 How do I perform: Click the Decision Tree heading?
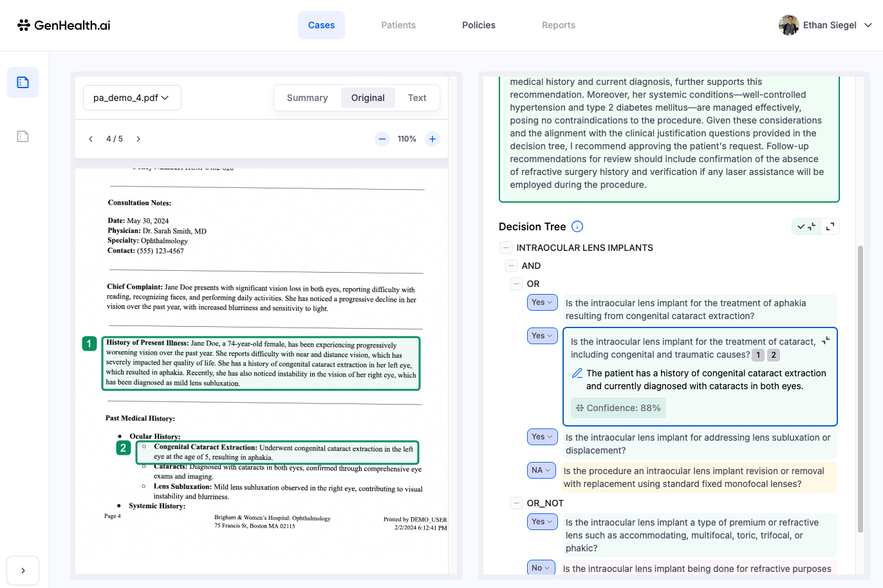coord(532,226)
